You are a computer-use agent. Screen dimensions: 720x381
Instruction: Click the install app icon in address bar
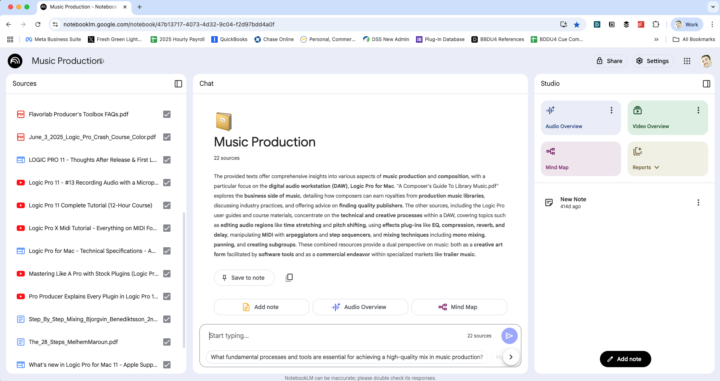(x=563, y=24)
